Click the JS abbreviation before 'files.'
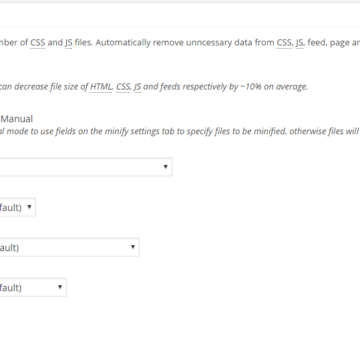Image resolution: width=360 pixels, height=360 pixels. [68, 43]
